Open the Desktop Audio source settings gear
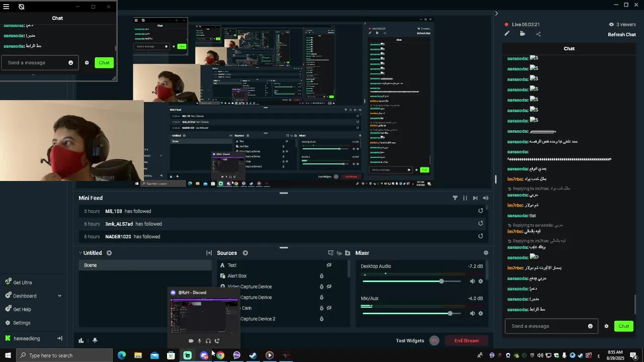The height and width of the screenshot is (362, 644). 480,281
